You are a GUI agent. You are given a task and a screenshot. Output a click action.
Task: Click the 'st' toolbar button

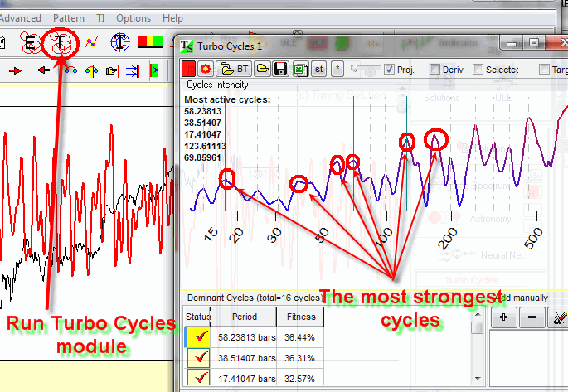coord(318,69)
